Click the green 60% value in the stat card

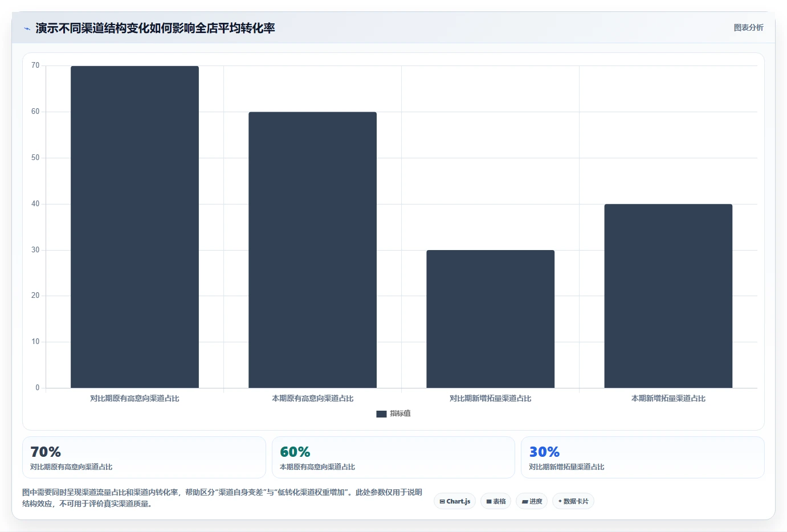point(295,452)
